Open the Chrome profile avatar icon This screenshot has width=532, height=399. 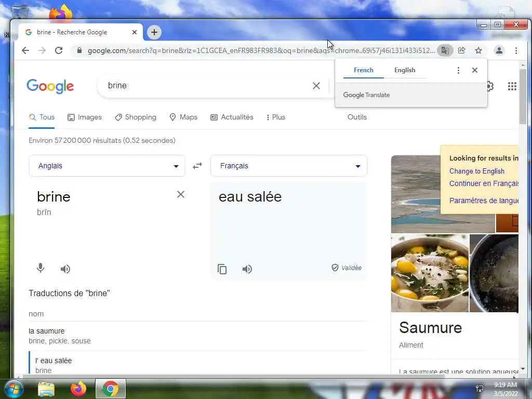click(x=499, y=50)
